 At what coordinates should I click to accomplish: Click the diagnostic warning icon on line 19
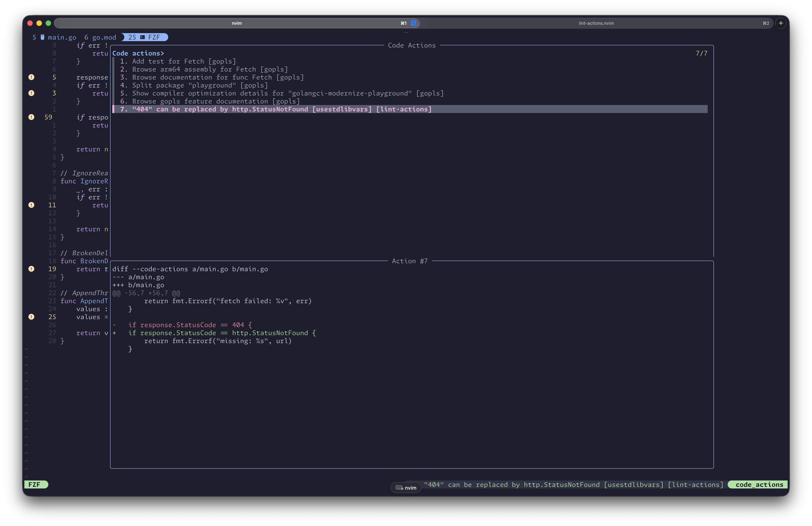coord(31,269)
